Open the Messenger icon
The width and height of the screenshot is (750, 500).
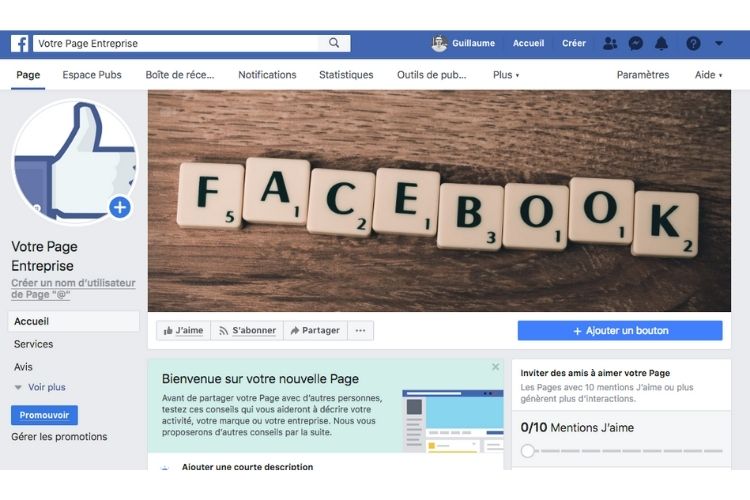point(635,44)
